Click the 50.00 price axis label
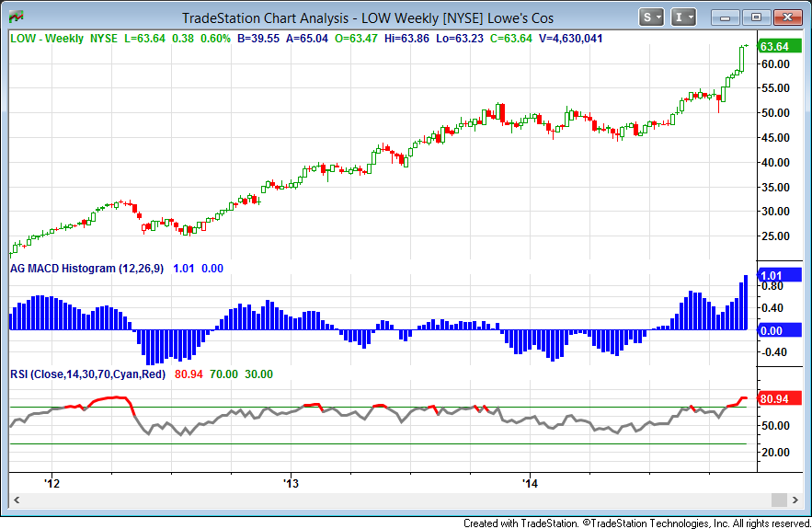This screenshot has width=812, height=529. [775, 113]
